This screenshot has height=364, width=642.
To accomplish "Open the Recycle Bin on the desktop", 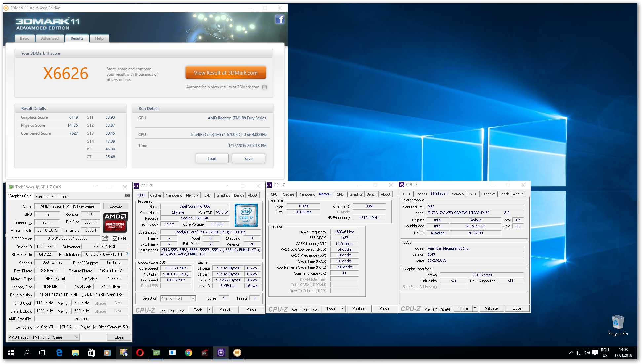I will pos(618,325).
